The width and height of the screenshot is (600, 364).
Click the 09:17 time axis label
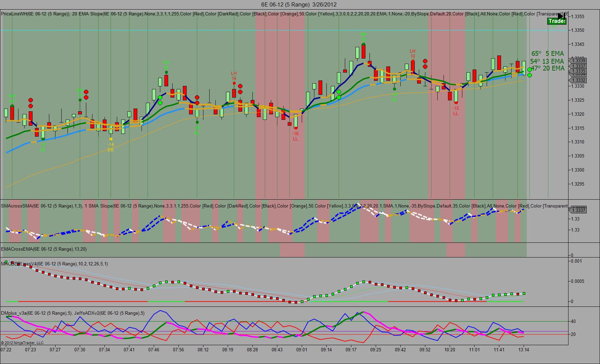[x=351, y=350]
